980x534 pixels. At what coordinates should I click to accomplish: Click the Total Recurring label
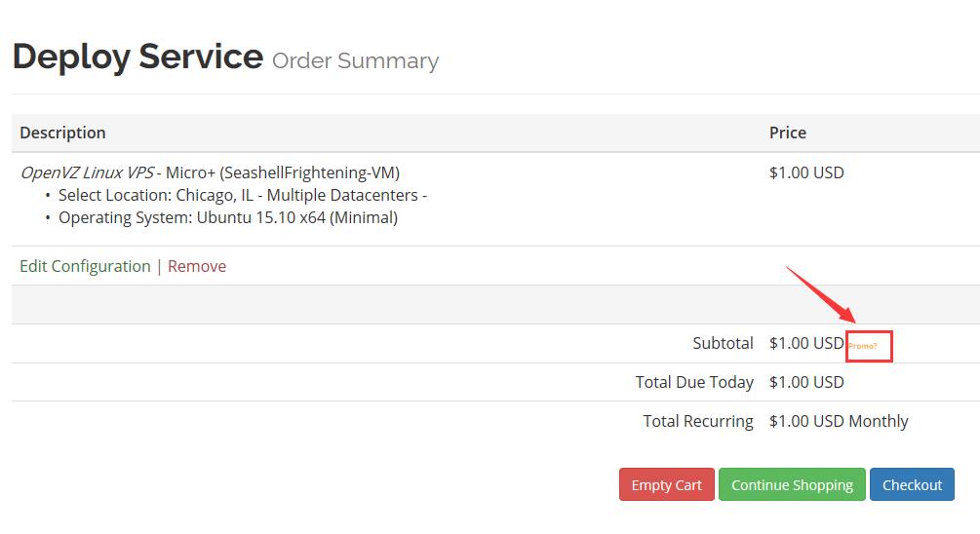click(698, 421)
